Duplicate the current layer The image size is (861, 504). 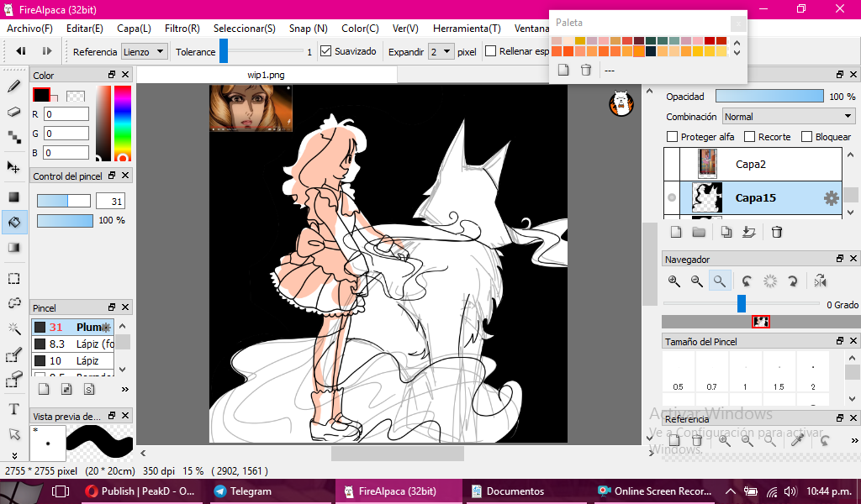[726, 232]
